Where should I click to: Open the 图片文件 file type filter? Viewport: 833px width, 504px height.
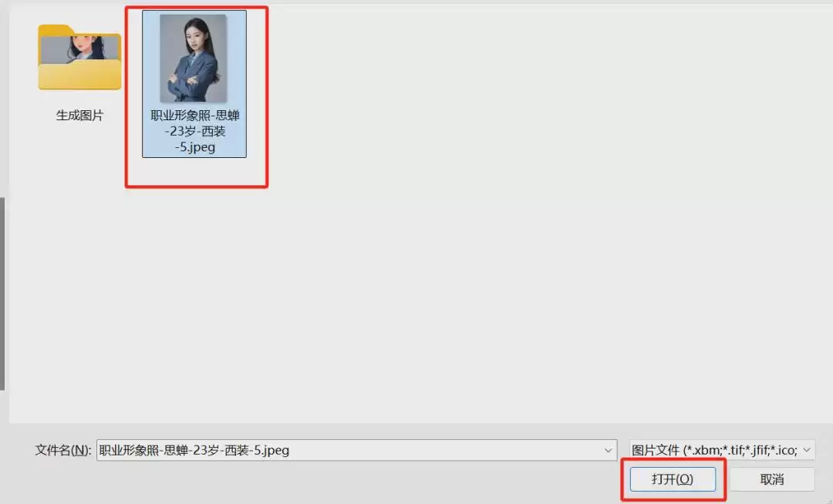[722, 450]
